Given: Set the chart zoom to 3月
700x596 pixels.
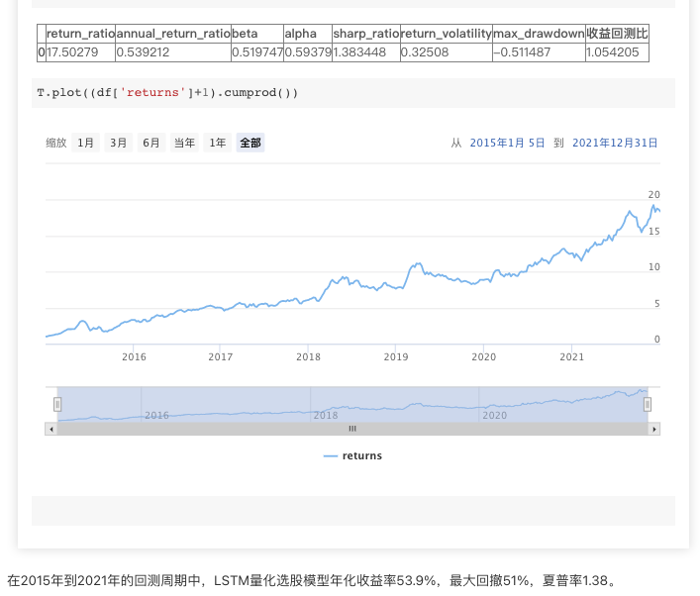Looking at the screenshot, I should [x=119, y=143].
